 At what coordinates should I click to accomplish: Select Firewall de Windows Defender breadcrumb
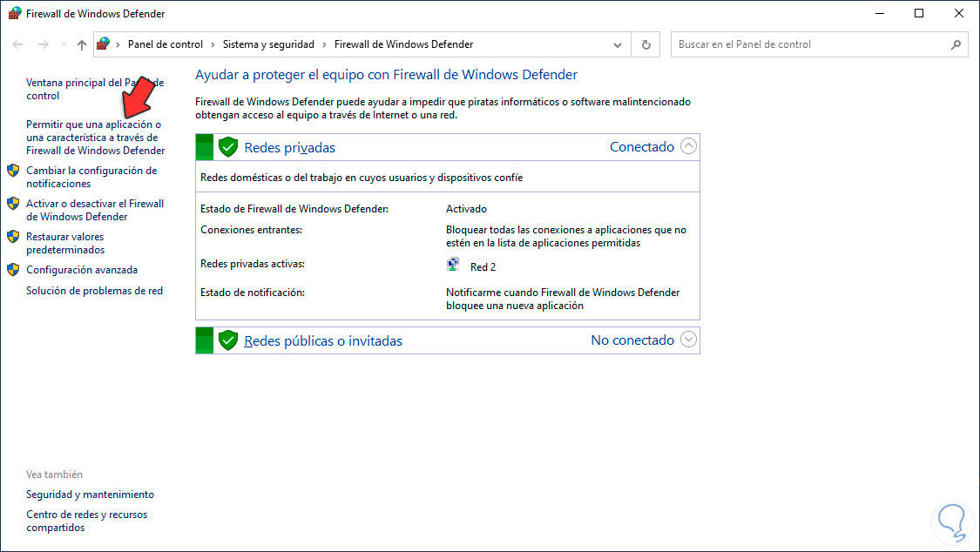[403, 44]
